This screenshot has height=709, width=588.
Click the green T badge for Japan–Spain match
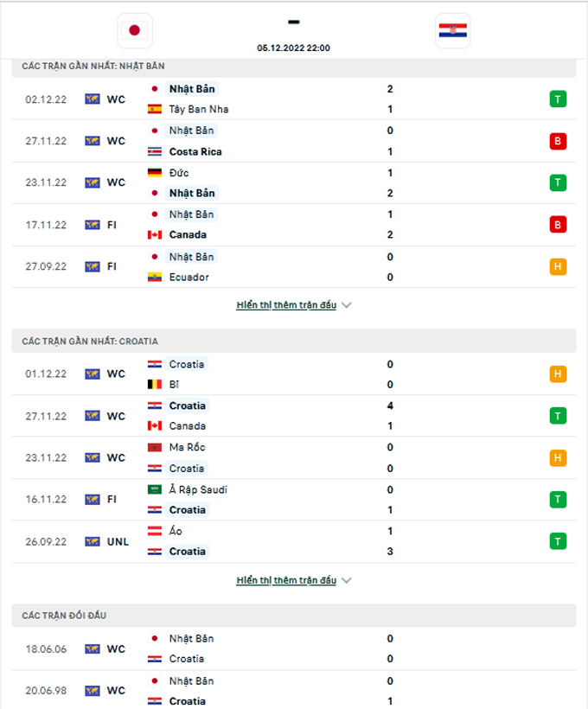pos(558,99)
